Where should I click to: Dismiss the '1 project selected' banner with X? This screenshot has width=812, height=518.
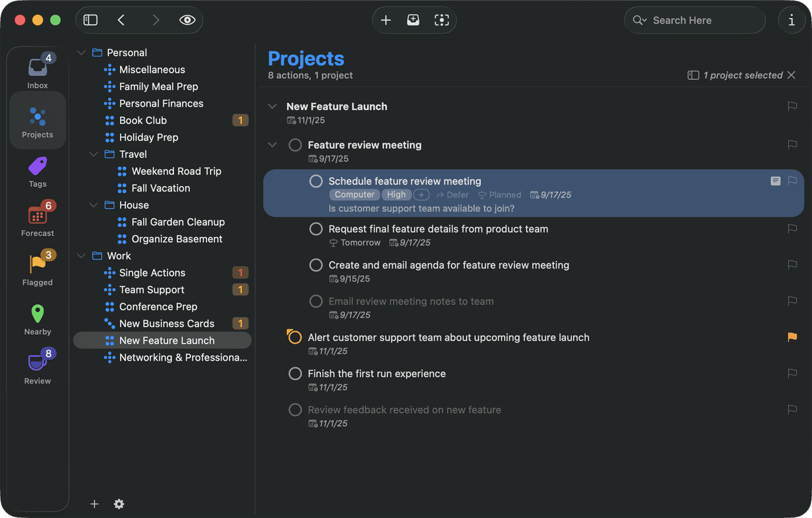(x=792, y=75)
